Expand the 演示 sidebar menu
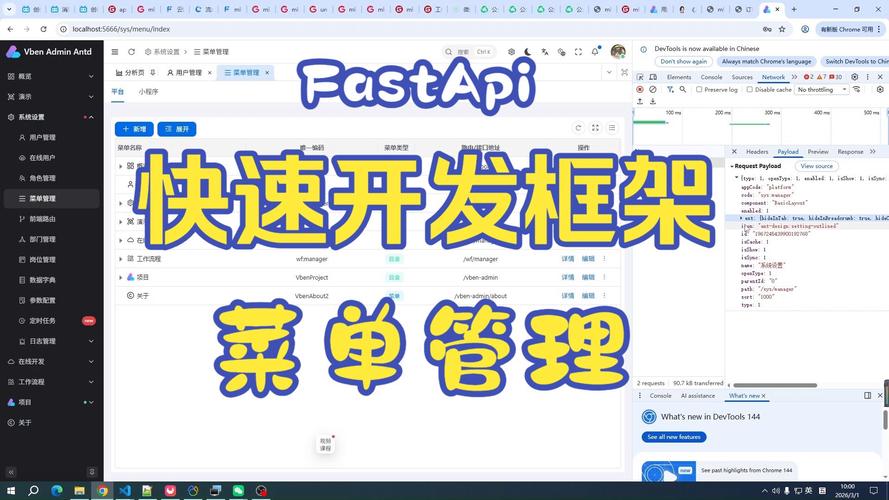This screenshot has height=500, width=889. (x=52, y=96)
